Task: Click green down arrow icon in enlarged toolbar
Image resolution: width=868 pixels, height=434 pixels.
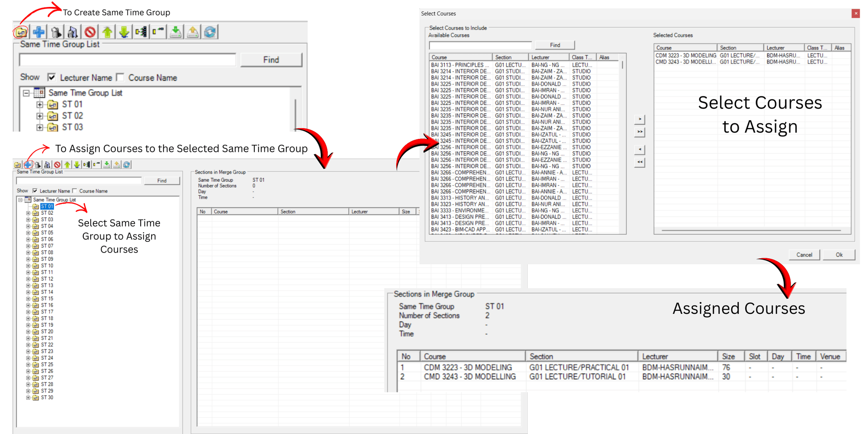Action: (124, 32)
